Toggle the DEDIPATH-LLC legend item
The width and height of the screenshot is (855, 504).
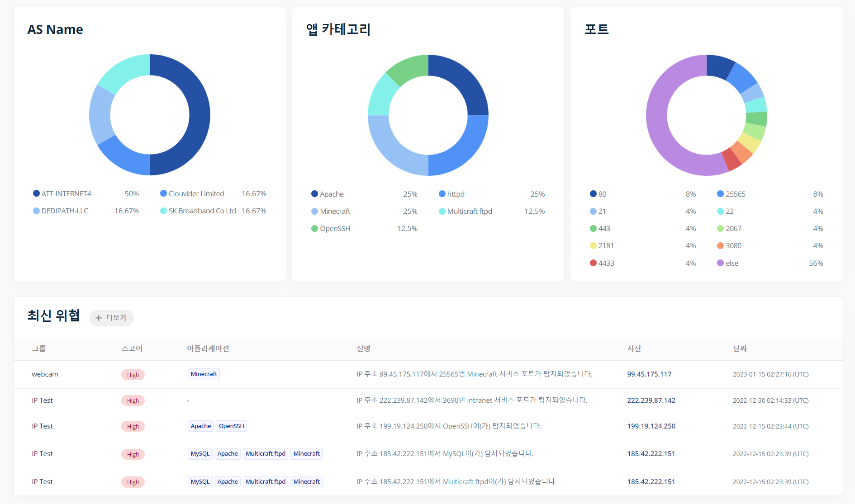coord(61,211)
